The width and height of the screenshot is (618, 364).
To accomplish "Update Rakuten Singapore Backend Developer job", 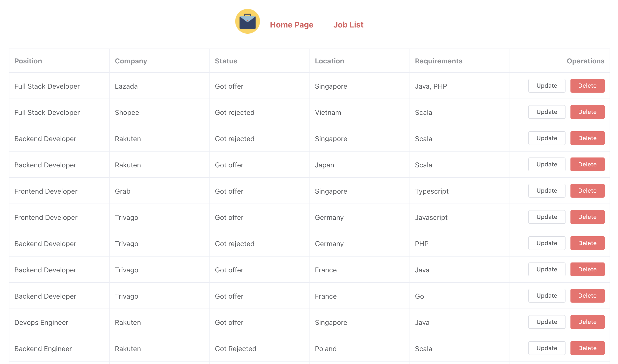I will (x=546, y=138).
